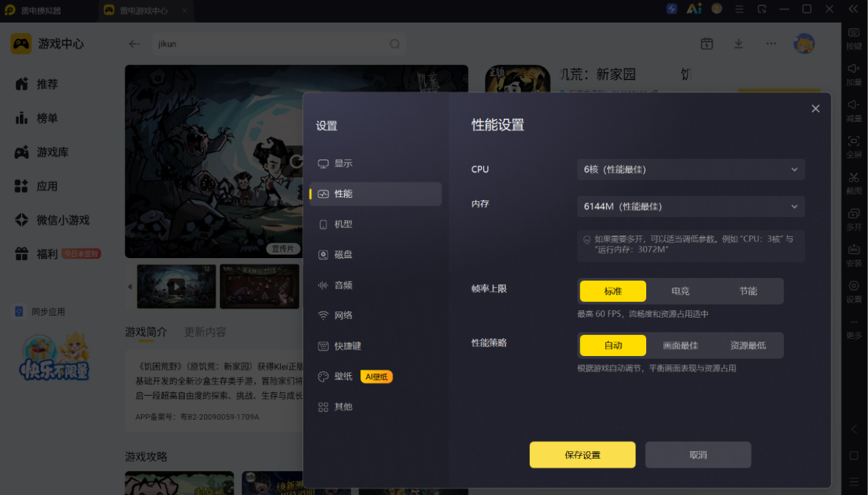Image resolution: width=868 pixels, height=495 pixels.
Task: Open 快捷键 shortcut settings
Action: pos(376,346)
